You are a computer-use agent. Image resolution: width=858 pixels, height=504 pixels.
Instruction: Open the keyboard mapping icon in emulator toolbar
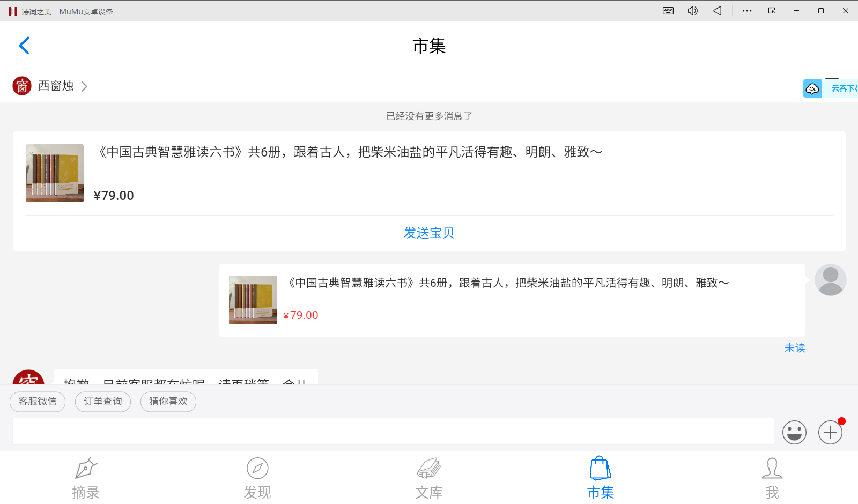point(668,11)
